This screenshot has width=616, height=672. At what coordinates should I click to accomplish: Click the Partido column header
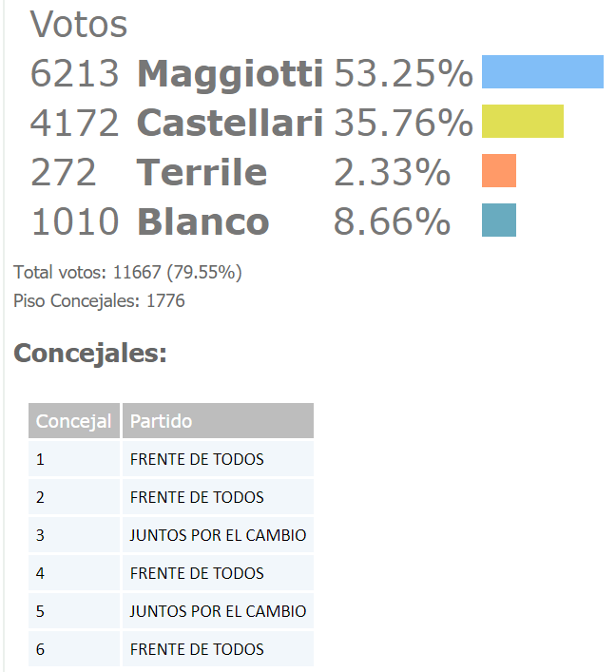tap(219, 421)
